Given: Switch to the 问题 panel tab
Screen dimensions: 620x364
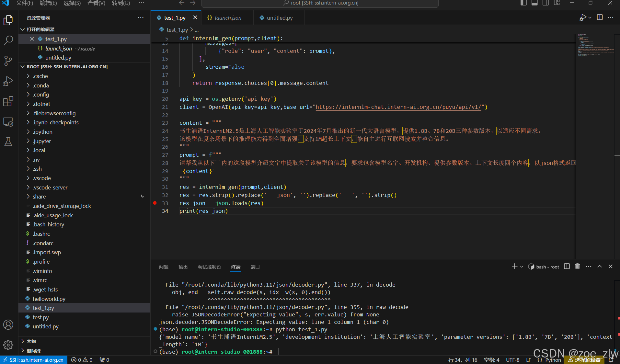Looking at the screenshot, I should click(164, 267).
